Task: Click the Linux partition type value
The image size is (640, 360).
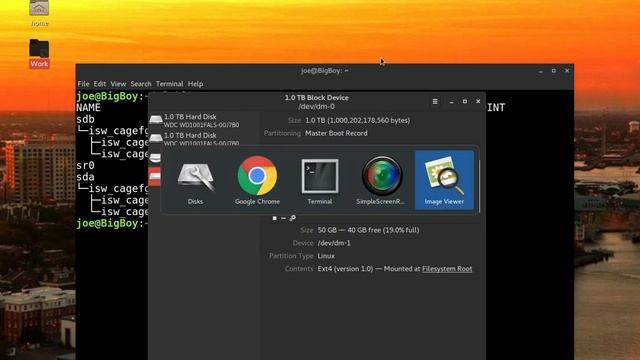Action: (x=326, y=256)
